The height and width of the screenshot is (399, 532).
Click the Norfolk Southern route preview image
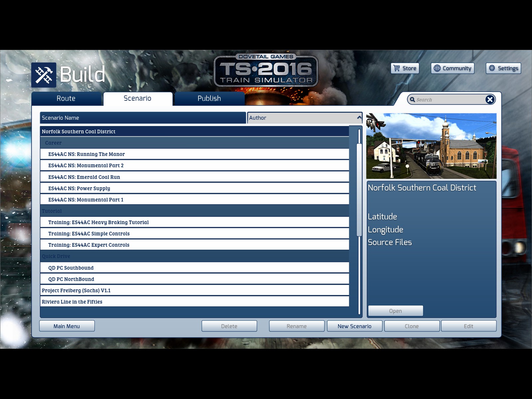coord(431,146)
